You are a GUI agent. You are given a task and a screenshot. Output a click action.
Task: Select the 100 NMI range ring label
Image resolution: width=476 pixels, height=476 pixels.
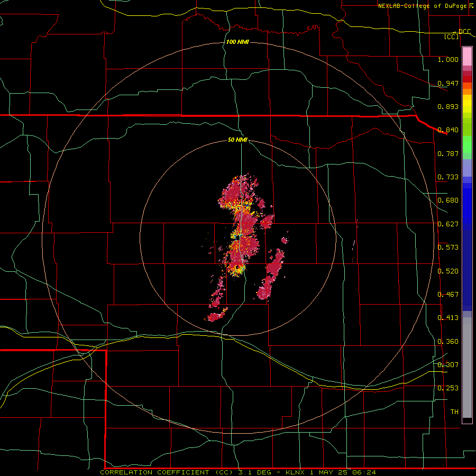pos(237,42)
